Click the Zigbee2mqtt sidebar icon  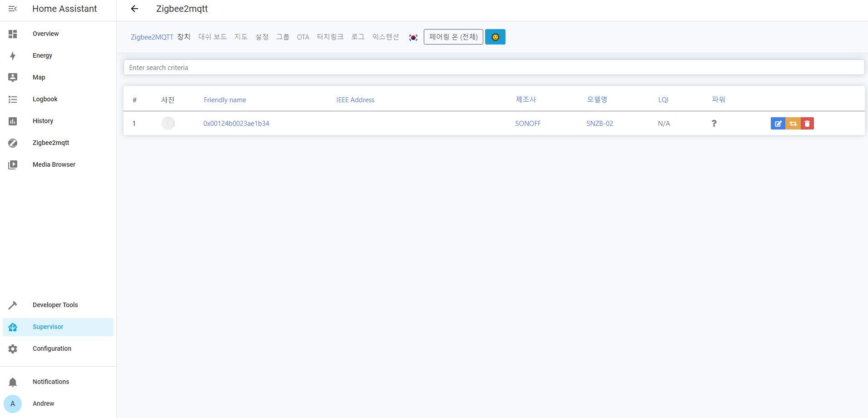click(x=13, y=143)
